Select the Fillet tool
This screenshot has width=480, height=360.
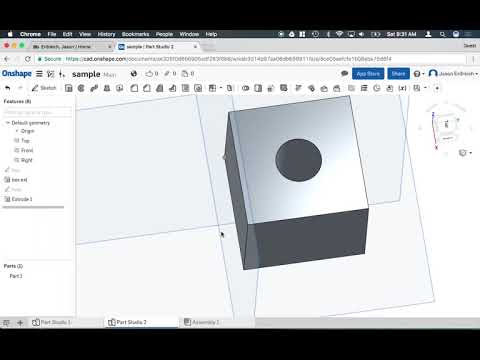click(x=134, y=88)
